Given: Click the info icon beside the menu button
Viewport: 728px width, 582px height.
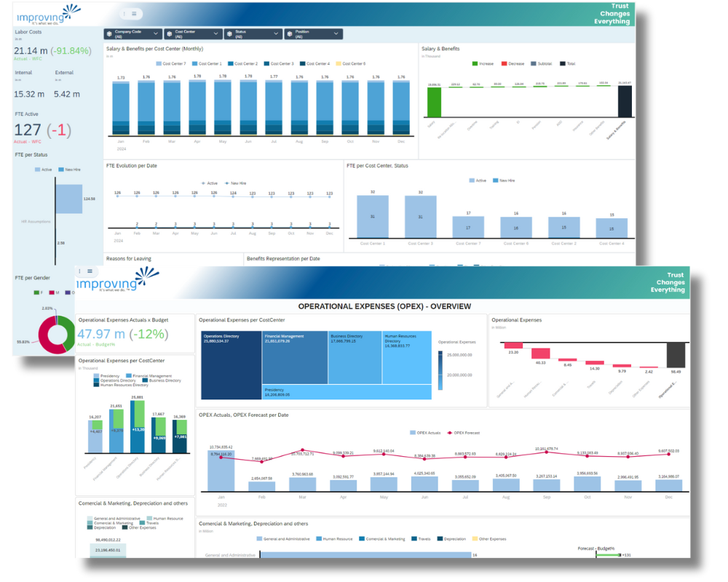Looking at the screenshot, I should (124, 13).
